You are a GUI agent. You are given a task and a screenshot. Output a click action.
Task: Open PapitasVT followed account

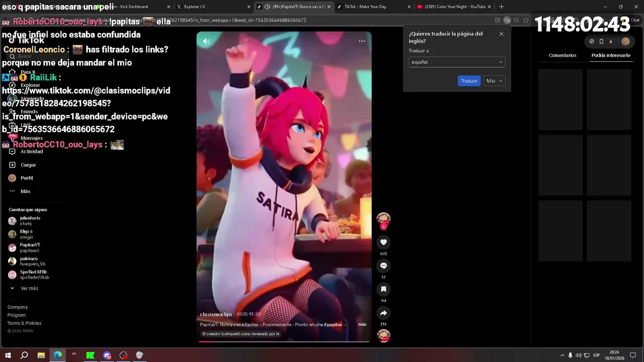[x=30, y=247]
